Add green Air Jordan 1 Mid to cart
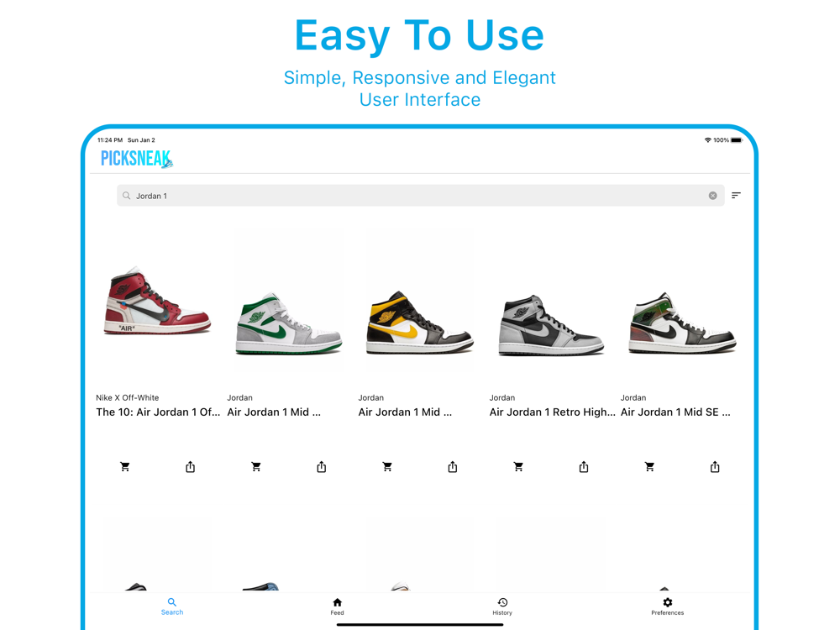The height and width of the screenshot is (630, 840). tap(256, 466)
